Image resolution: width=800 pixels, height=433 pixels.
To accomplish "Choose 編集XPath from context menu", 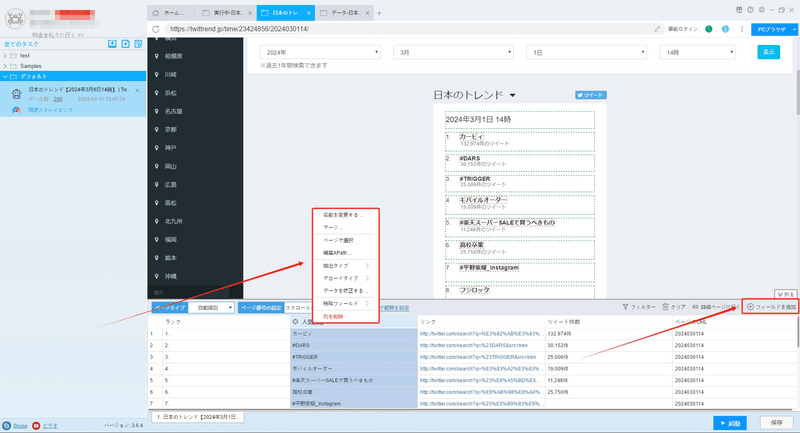I will 337,253.
